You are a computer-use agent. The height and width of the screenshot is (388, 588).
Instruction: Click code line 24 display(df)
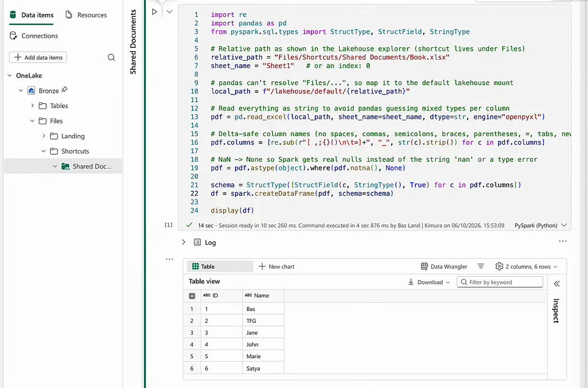(232, 210)
